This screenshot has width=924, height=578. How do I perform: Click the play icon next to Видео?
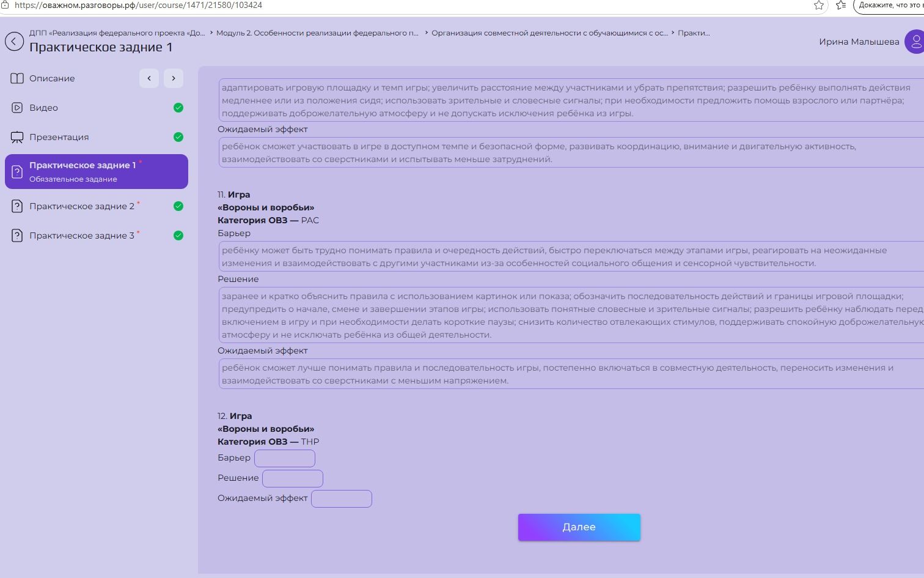(x=17, y=108)
